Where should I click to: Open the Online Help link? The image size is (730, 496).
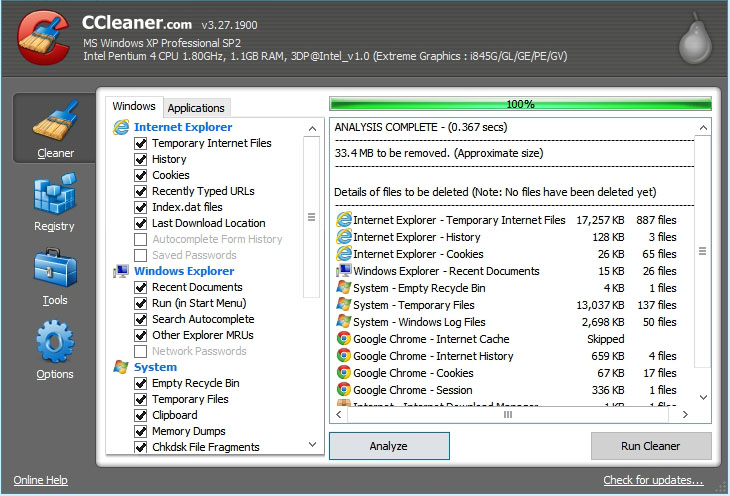(x=41, y=480)
